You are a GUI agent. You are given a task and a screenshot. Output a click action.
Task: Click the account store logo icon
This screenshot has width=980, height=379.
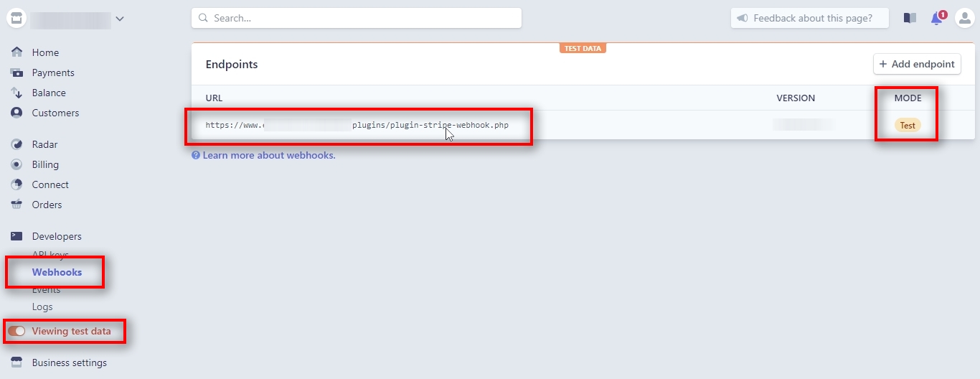17,18
